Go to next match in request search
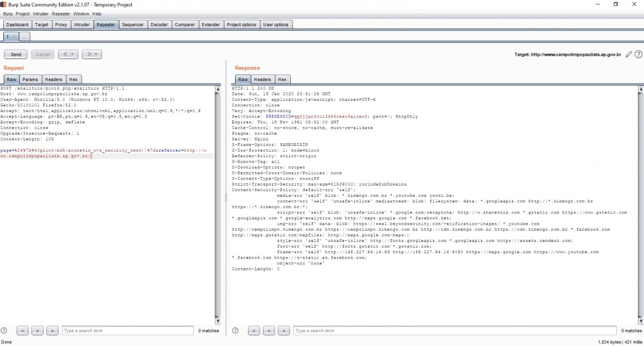Screen dimensions: 644x346 coord(52,331)
